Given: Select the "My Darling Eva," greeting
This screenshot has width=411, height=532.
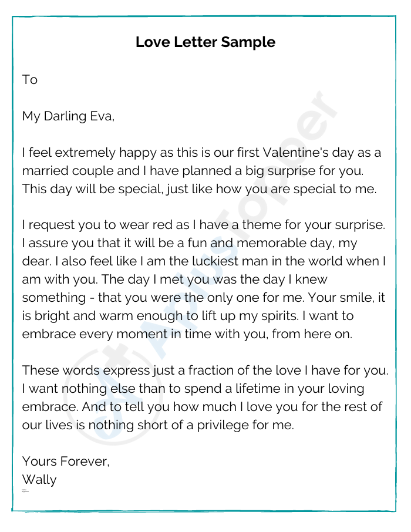Looking at the screenshot, I should (x=68, y=116).
